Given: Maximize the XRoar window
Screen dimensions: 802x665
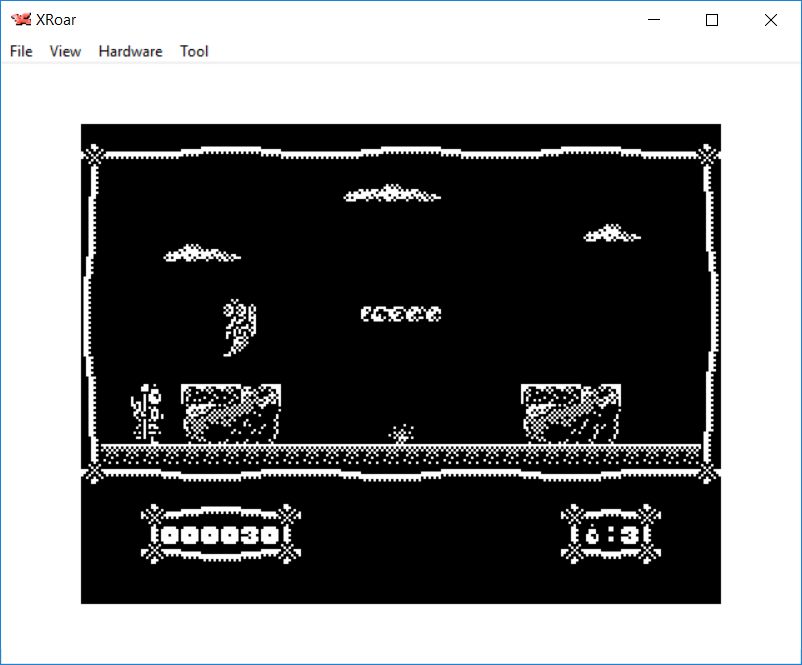Looking at the screenshot, I should [712, 20].
